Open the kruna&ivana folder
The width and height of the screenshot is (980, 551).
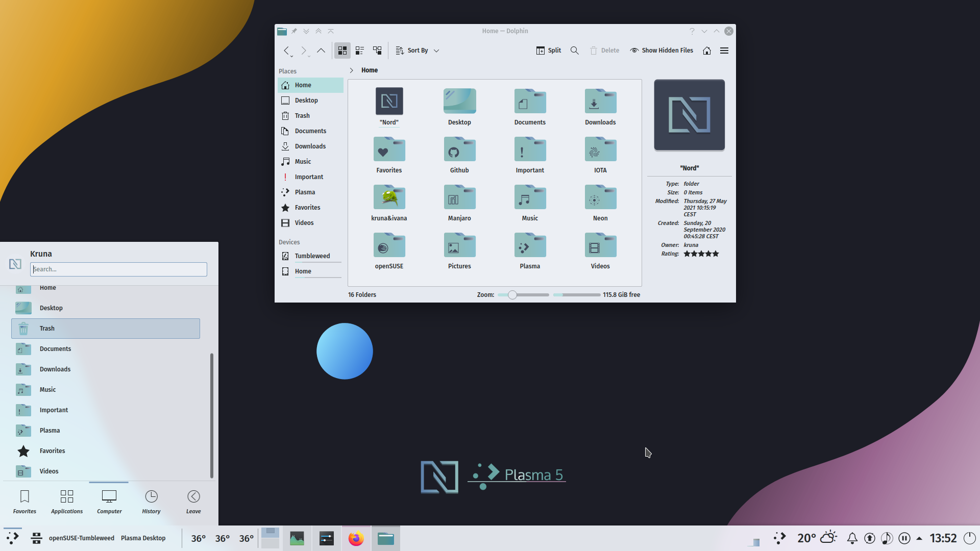pyautogui.click(x=389, y=197)
